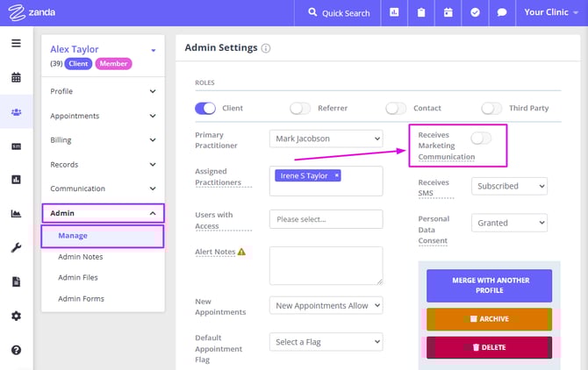Open the Receives SMS dropdown

[x=509, y=186]
